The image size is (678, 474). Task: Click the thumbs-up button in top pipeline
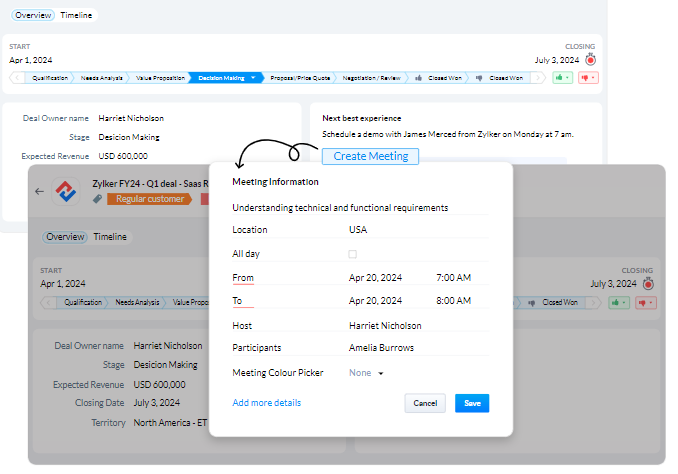(563, 77)
